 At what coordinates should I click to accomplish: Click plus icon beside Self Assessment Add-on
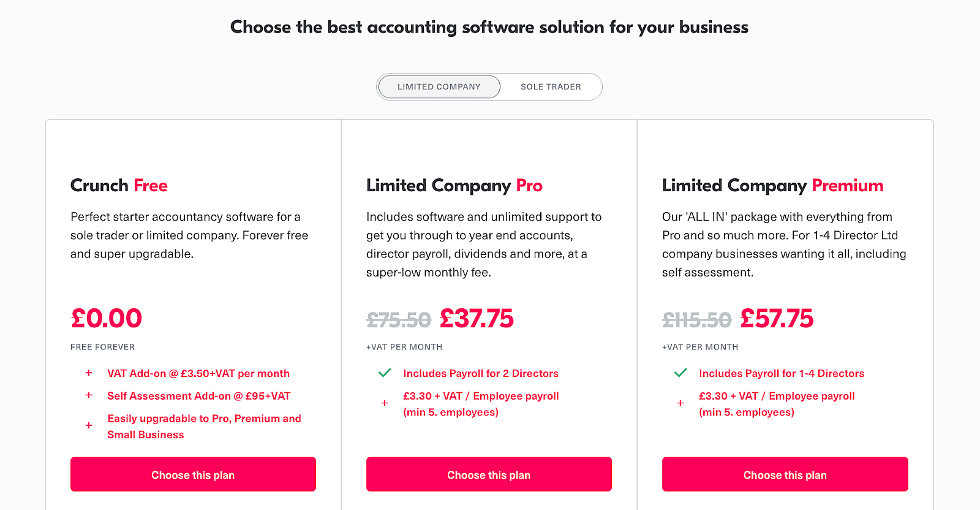(89, 395)
